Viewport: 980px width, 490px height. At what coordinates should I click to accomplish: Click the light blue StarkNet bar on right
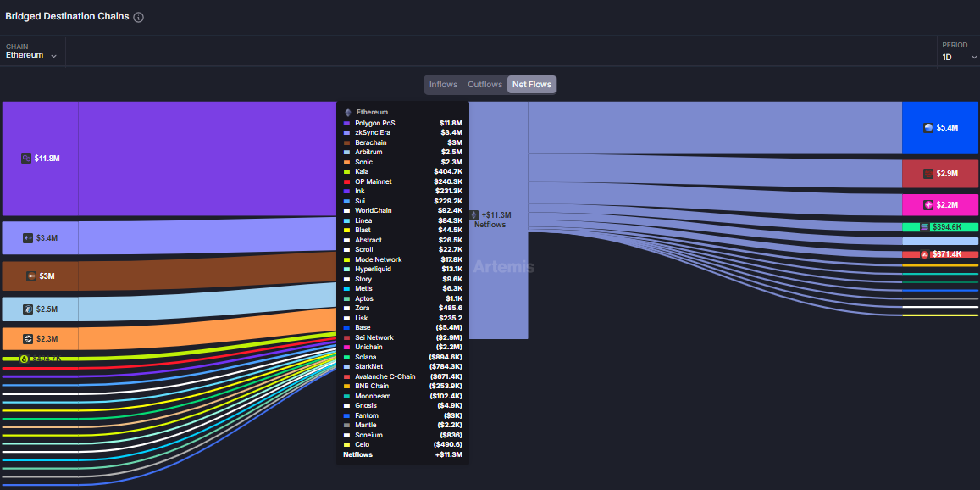coord(940,241)
